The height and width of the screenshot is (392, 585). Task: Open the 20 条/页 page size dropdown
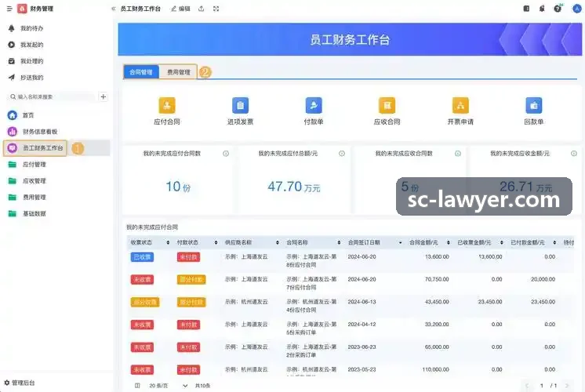click(168, 386)
